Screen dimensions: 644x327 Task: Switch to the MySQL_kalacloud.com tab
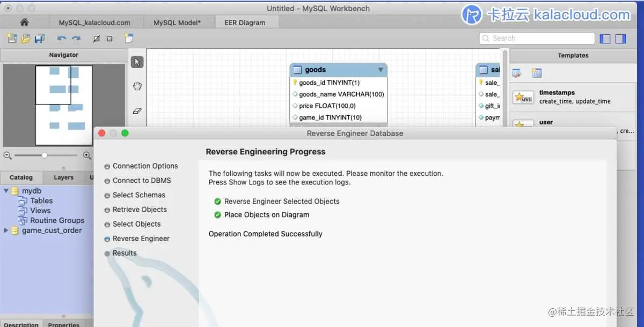point(94,23)
